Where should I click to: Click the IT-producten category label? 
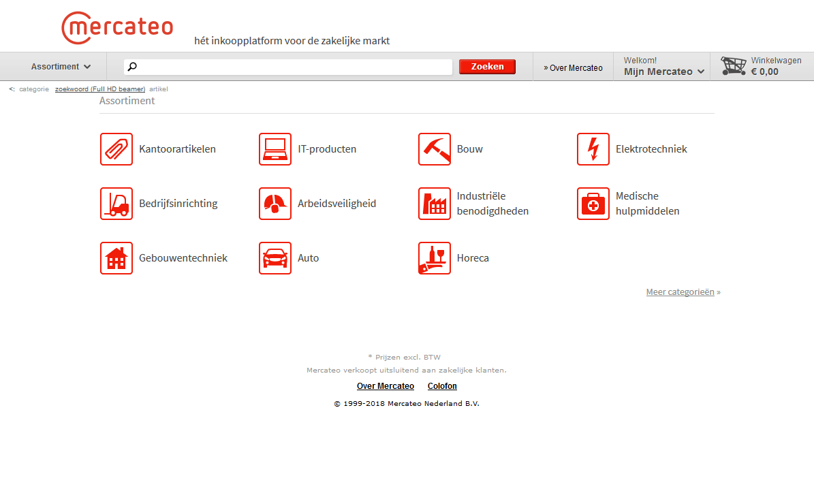(x=327, y=149)
